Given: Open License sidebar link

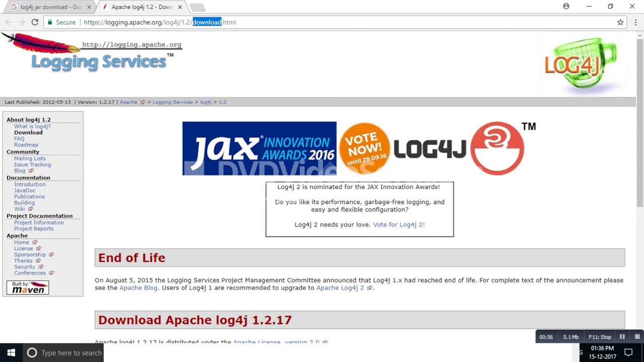Looking at the screenshot, I should pyautogui.click(x=24, y=248).
